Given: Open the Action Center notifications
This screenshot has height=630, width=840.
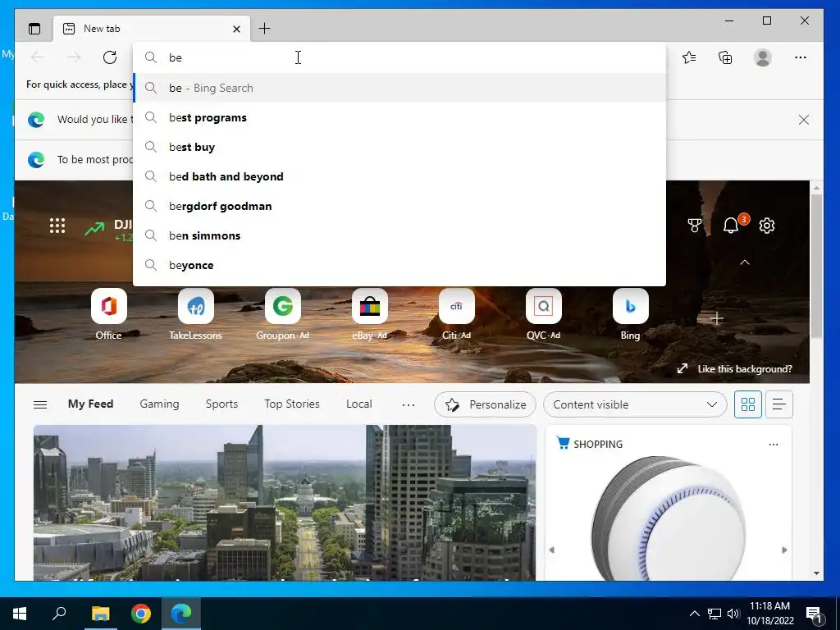Looking at the screenshot, I should pyautogui.click(x=815, y=614).
